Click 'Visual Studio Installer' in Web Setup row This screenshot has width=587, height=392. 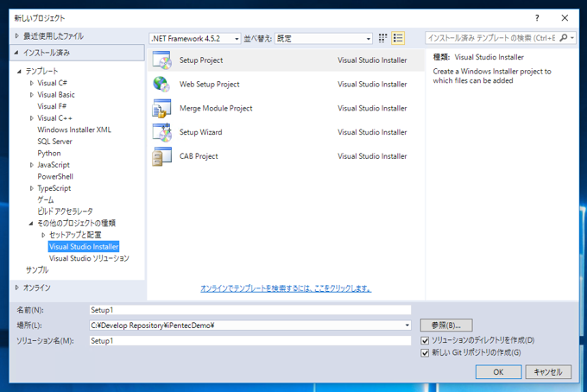[x=372, y=85]
